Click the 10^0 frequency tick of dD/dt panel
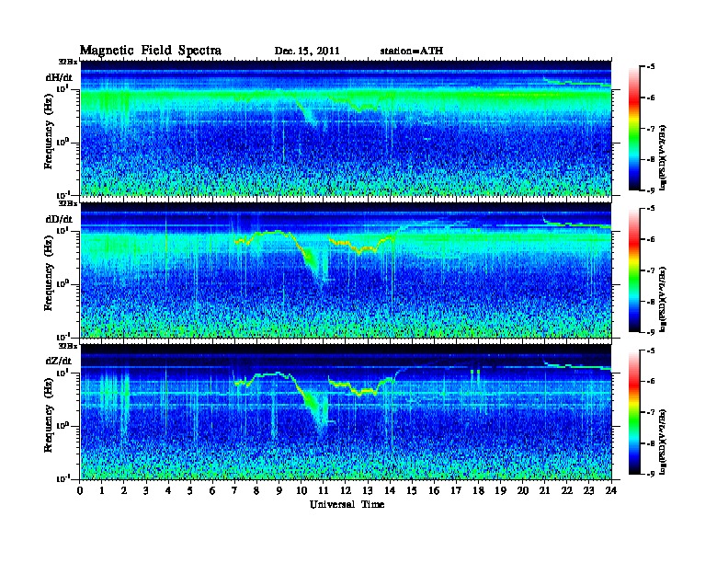728x563 pixels. (x=63, y=284)
